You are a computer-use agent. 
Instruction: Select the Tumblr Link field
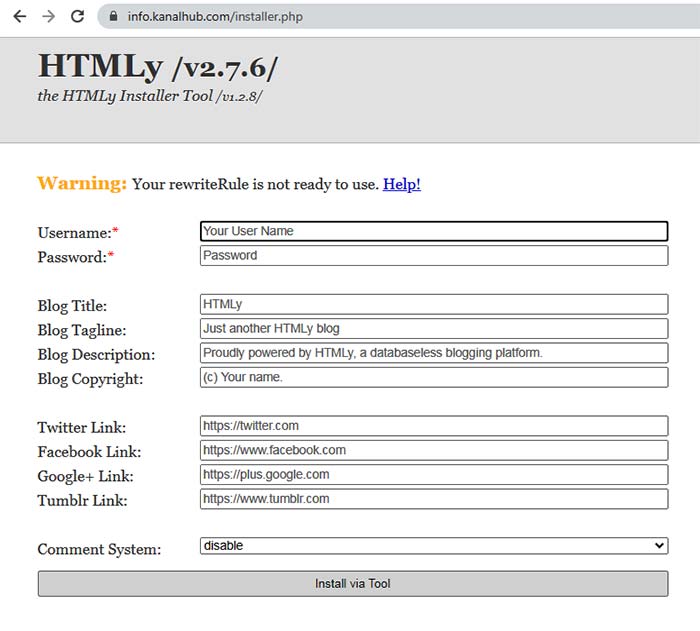point(434,499)
